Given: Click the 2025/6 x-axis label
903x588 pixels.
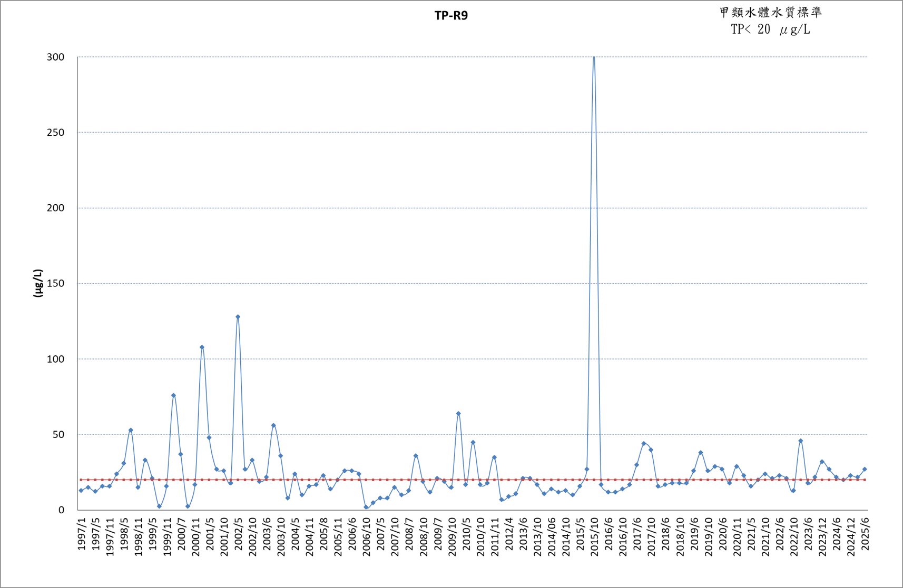Looking at the screenshot, I should (x=865, y=534).
